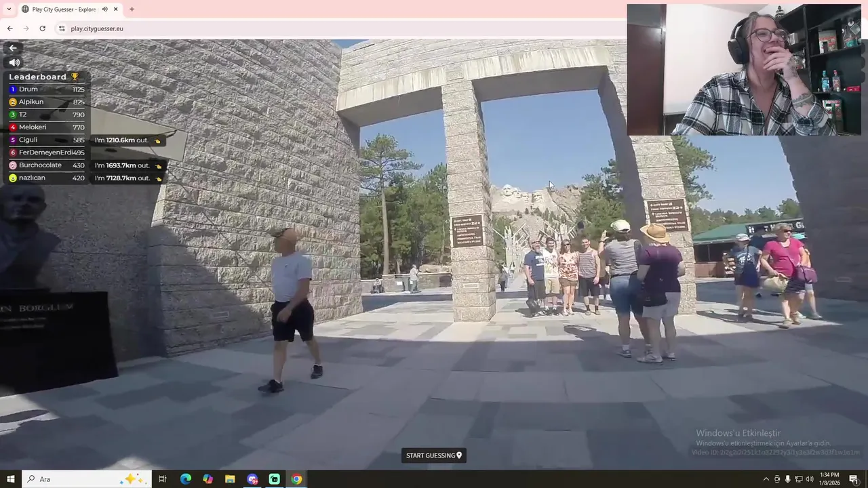This screenshot has width=868, height=488.
Task: Open Task View from the taskbar
Action: tap(163, 479)
